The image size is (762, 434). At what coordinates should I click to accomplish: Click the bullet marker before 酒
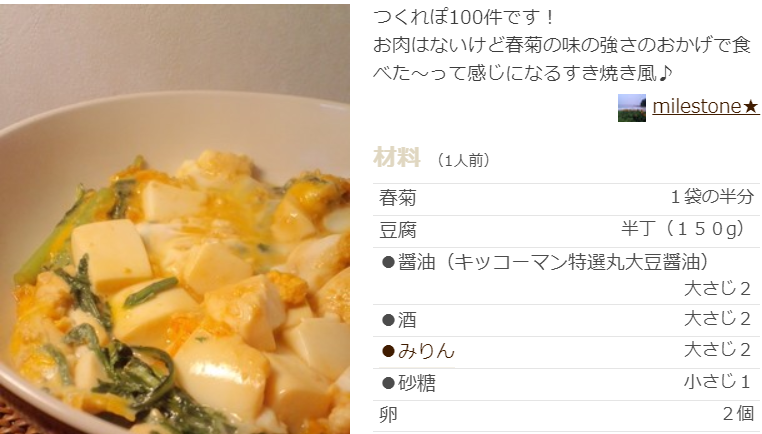click(388, 320)
